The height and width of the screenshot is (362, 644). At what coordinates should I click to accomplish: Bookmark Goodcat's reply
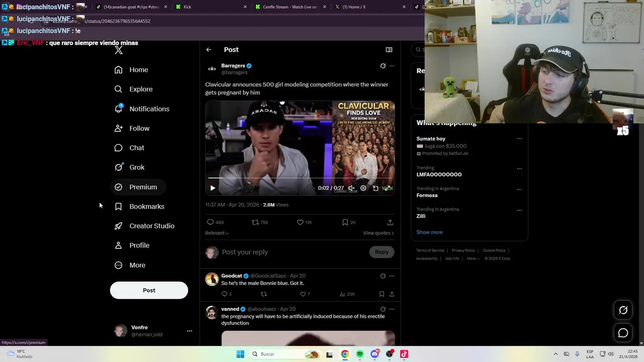click(x=382, y=294)
